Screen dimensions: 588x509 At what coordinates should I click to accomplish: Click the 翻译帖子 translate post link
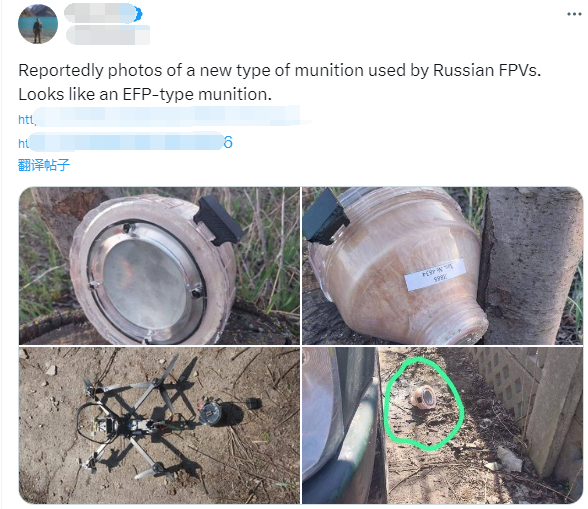pos(44,165)
